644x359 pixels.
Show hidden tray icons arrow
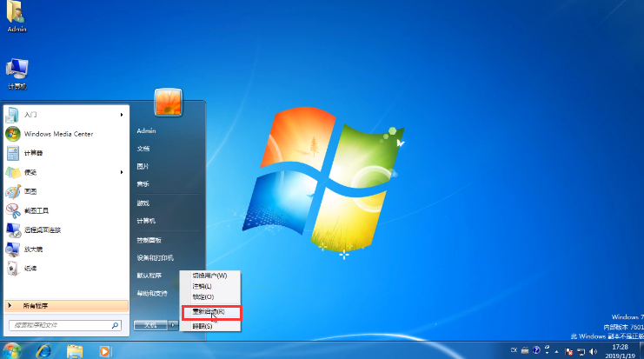point(556,351)
